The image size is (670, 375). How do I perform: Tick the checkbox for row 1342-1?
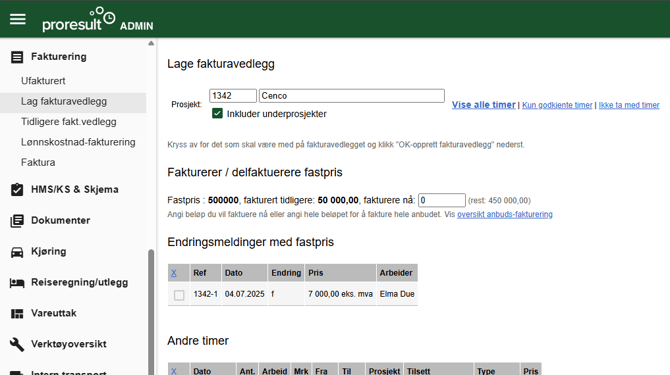(x=179, y=295)
